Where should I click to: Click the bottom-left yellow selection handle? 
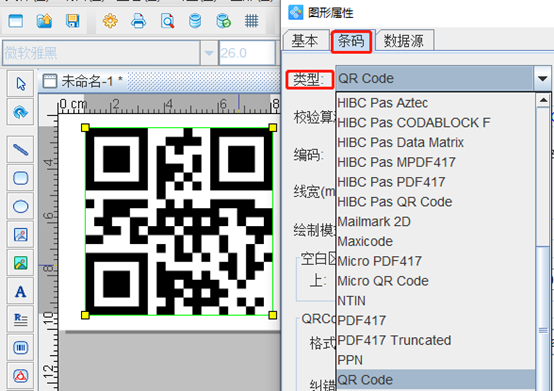(85, 315)
